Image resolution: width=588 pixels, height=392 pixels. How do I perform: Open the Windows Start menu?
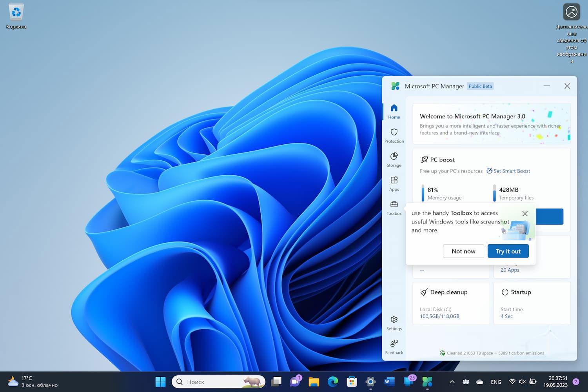[x=160, y=381]
